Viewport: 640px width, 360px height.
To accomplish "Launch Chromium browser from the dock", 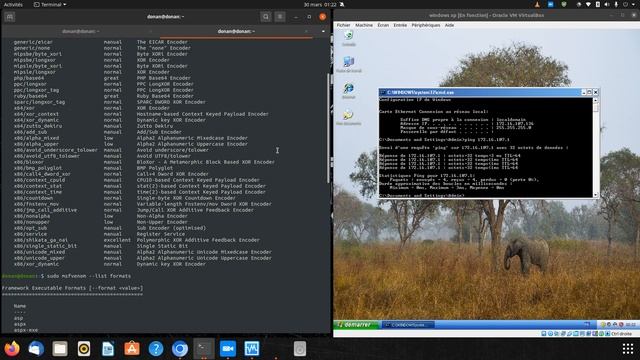I will (x=180, y=349).
